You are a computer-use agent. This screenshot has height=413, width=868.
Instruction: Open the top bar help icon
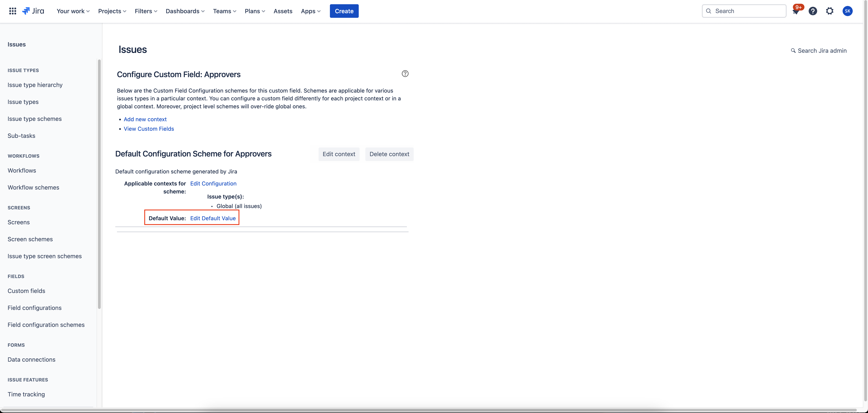[x=813, y=11]
